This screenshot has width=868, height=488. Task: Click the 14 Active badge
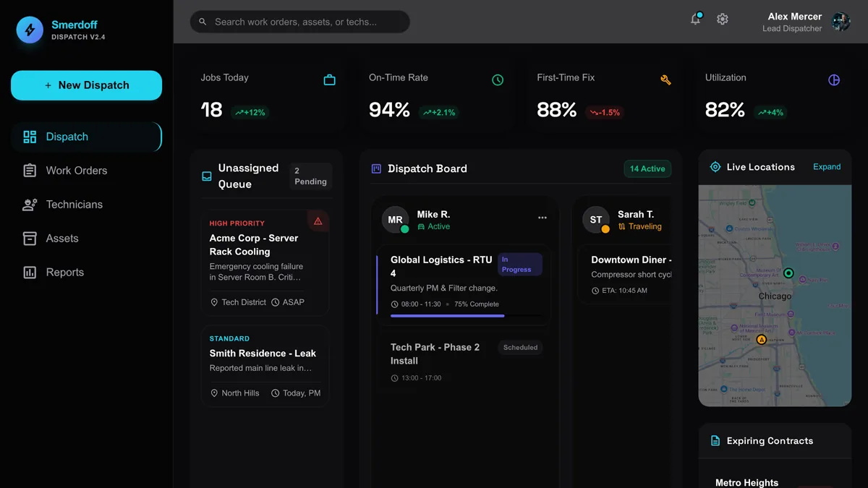[x=647, y=168]
